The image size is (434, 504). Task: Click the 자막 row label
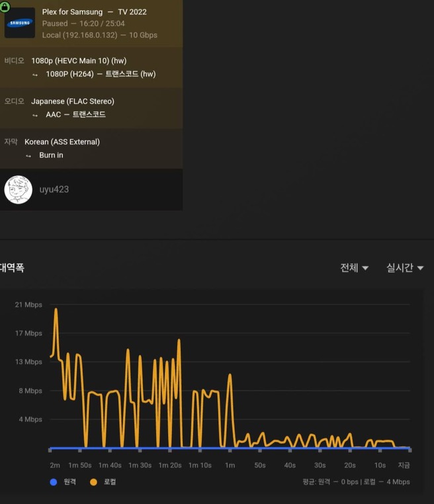[x=11, y=142]
